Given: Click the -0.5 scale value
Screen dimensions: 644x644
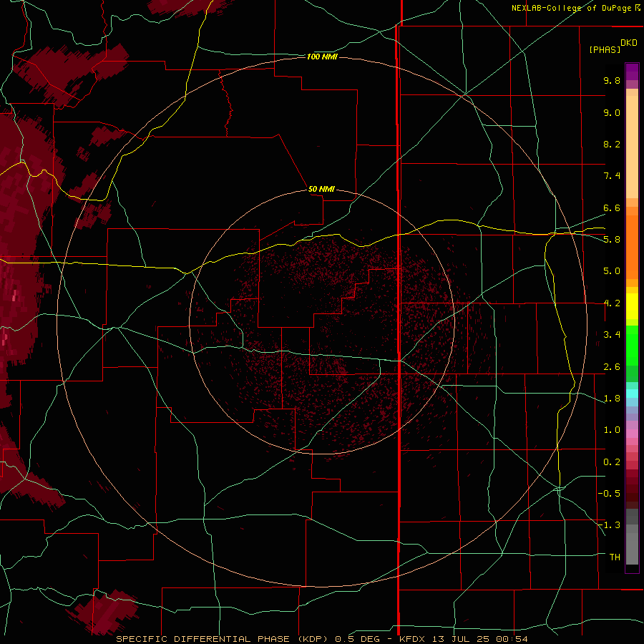Looking at the screenshot, I should pyautogui.click(x=609, y=493).
